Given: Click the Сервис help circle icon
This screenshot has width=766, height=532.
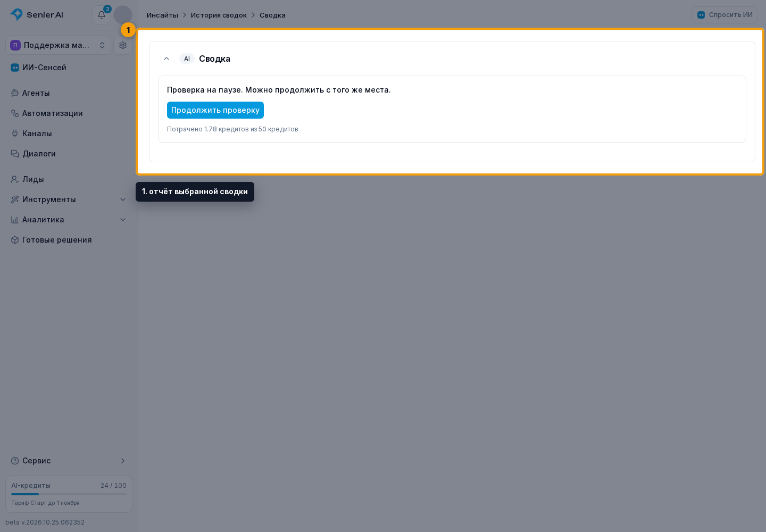Looking at the screenshot, I should [x=15, y=461].
